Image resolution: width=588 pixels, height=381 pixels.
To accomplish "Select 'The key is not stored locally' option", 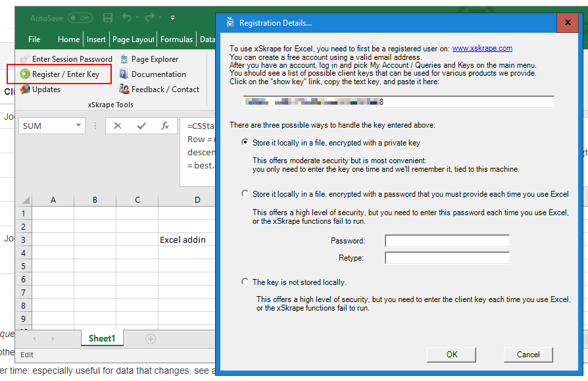I will (x=245, y=282).
